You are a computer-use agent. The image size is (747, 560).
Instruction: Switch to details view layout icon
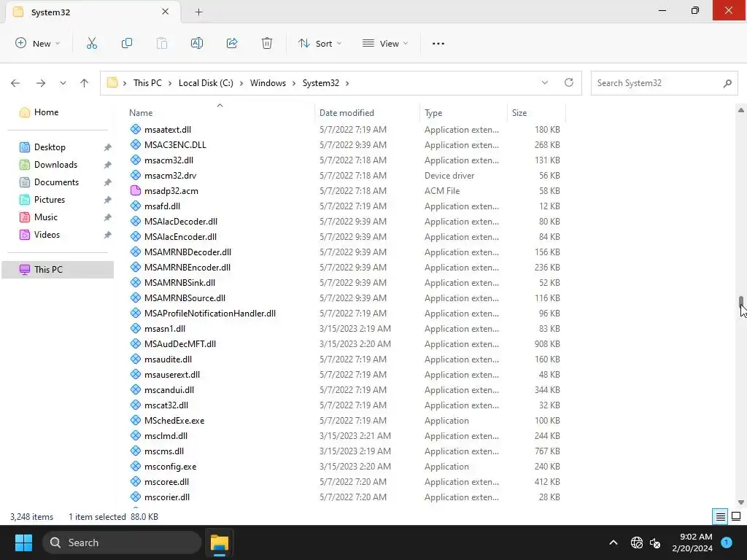pos(720,517)
